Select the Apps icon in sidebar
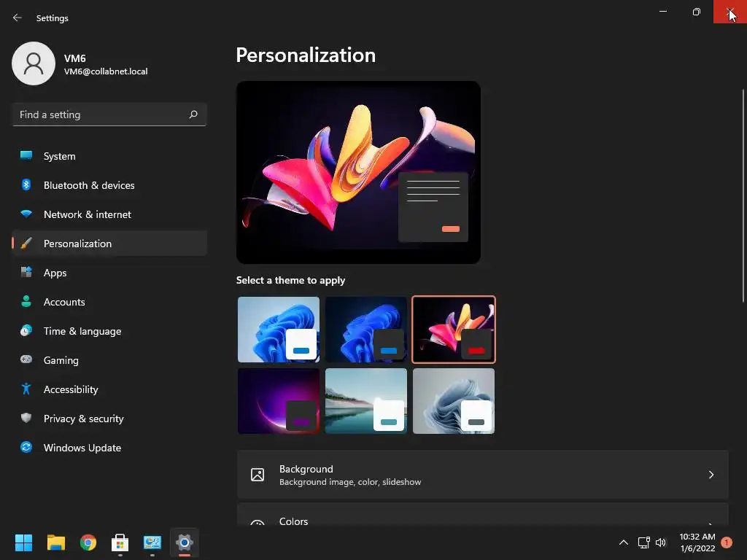This screenshot has width=747, height=560. click(x=26, y=273)
